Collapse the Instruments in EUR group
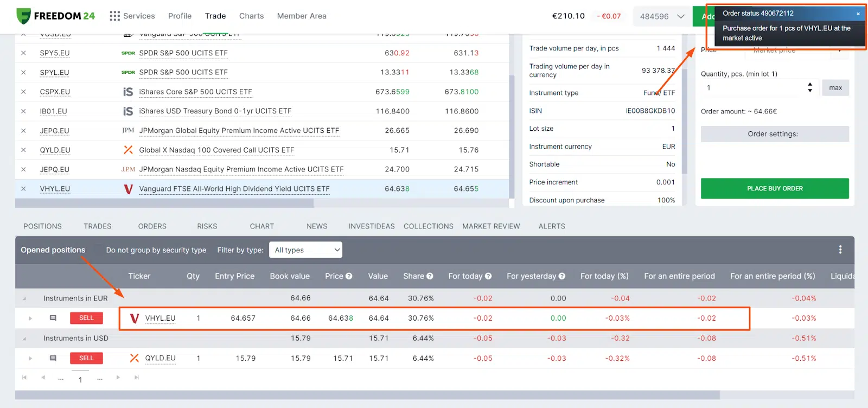 coord(24,298)
